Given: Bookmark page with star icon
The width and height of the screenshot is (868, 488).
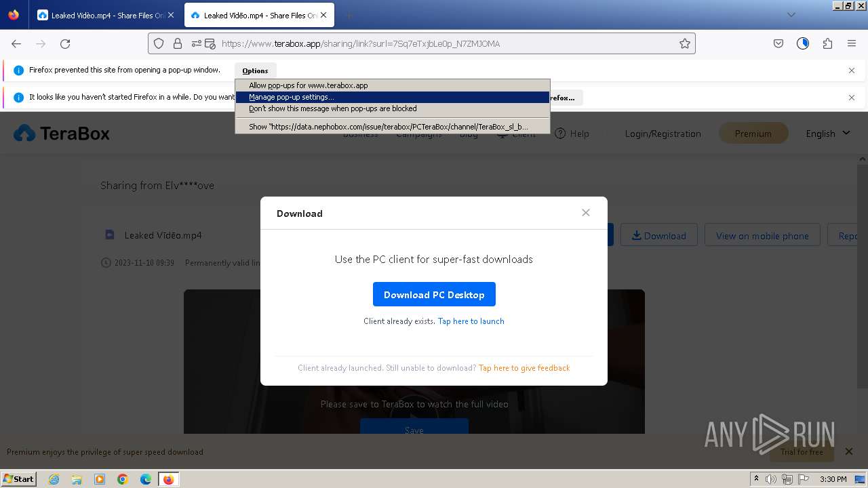Looking at the screenshot, I should 685,43.
